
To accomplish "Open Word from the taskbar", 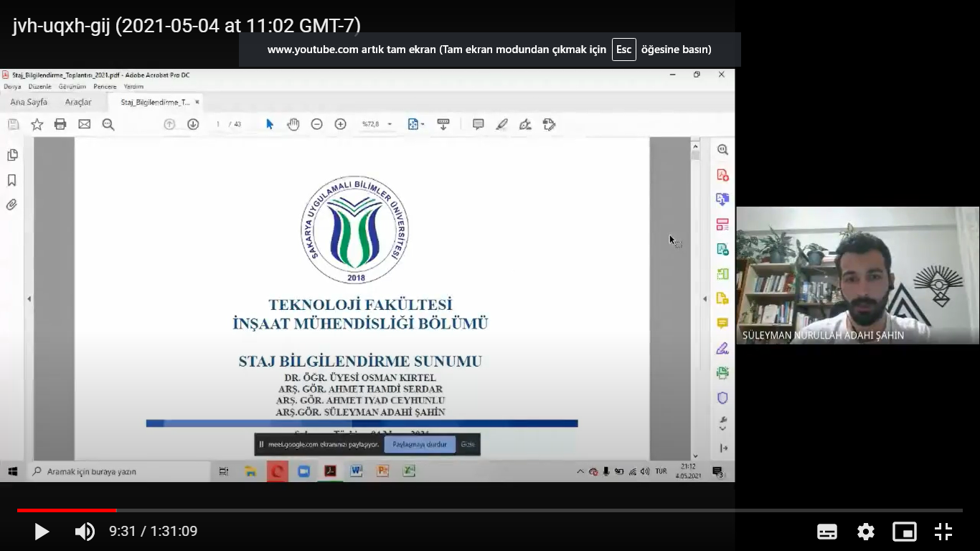I will pos(356,471).
